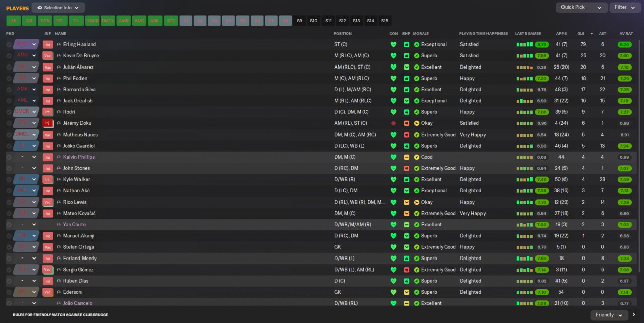Screen dimensions: 644x323
Task: Toggle the pick checkmark for Yan Couto
Action: 9,225
